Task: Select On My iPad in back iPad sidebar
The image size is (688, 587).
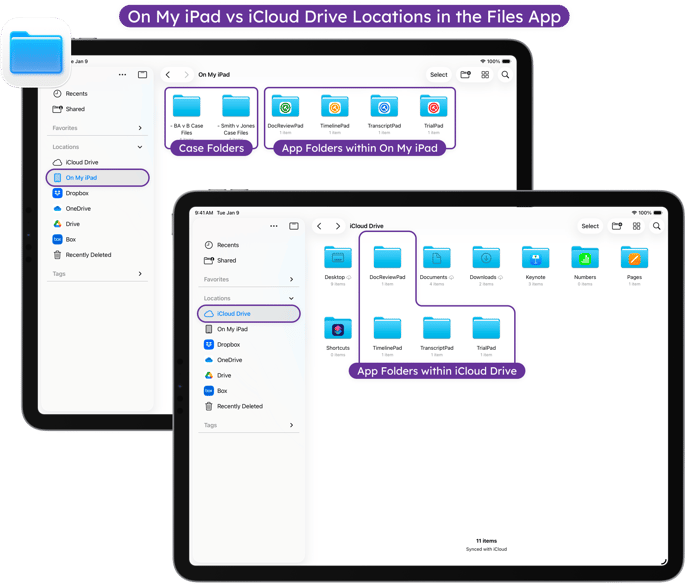Action: (x=97, y=178)
